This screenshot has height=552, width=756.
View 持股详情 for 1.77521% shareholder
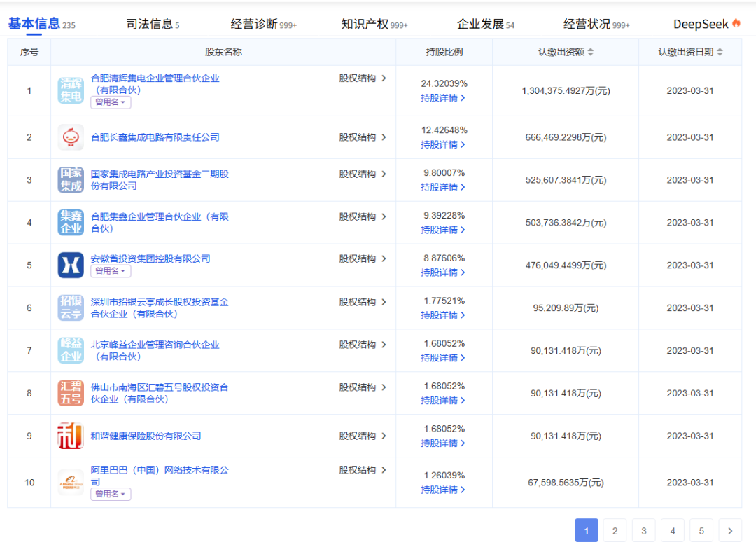point(443,315)
